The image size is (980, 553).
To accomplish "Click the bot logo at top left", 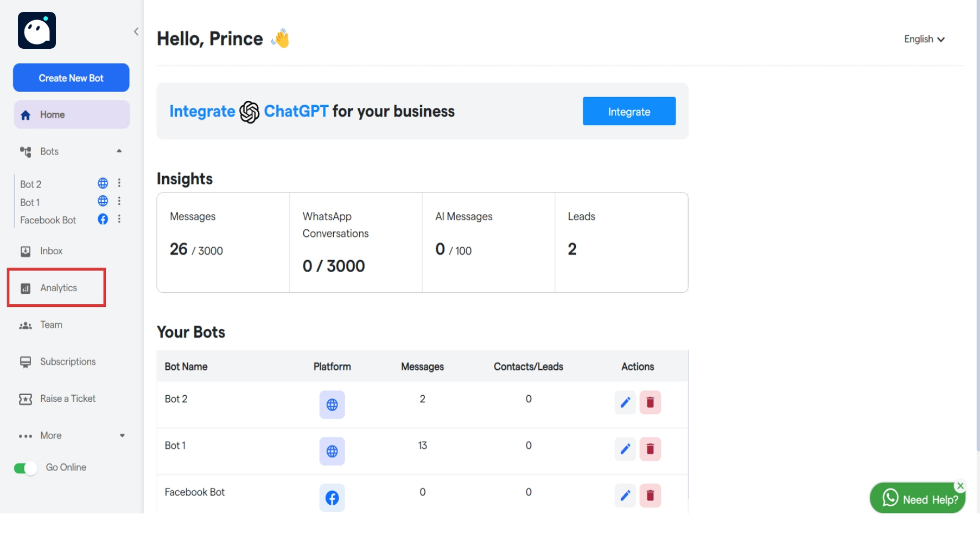I will 37,31.
